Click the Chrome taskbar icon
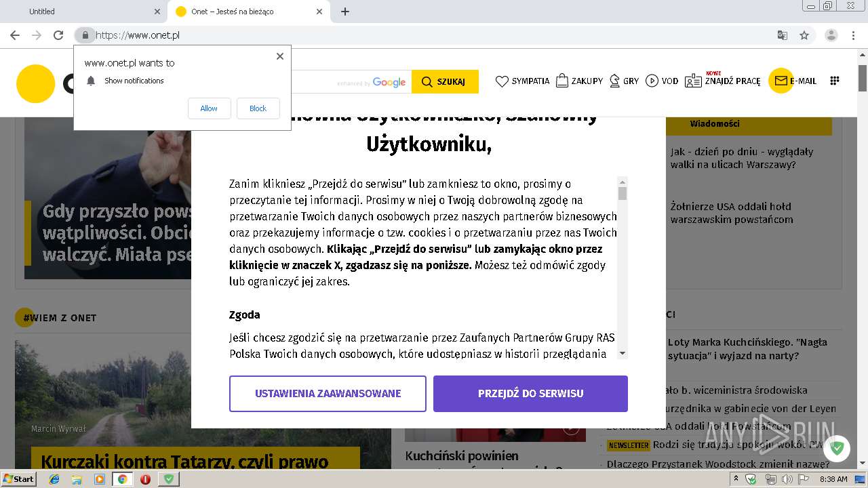Viewport: 868px width, 488px height. click(123, 479)
